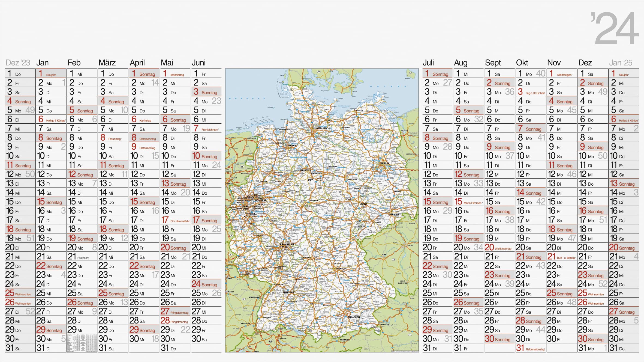
Task: Click the "MÜNCHEN" label on the map
Action: click(x=354, y=317)
